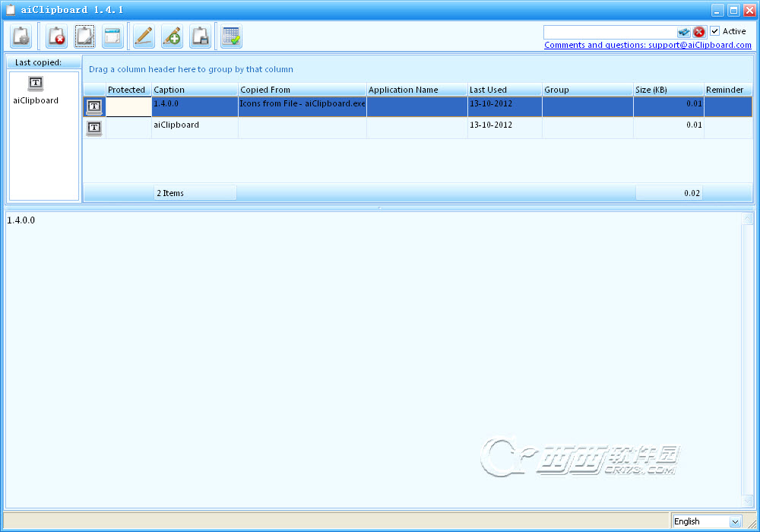Click the '2 Items' footer summary
This screenshot has width=760, height=532.
195,193
